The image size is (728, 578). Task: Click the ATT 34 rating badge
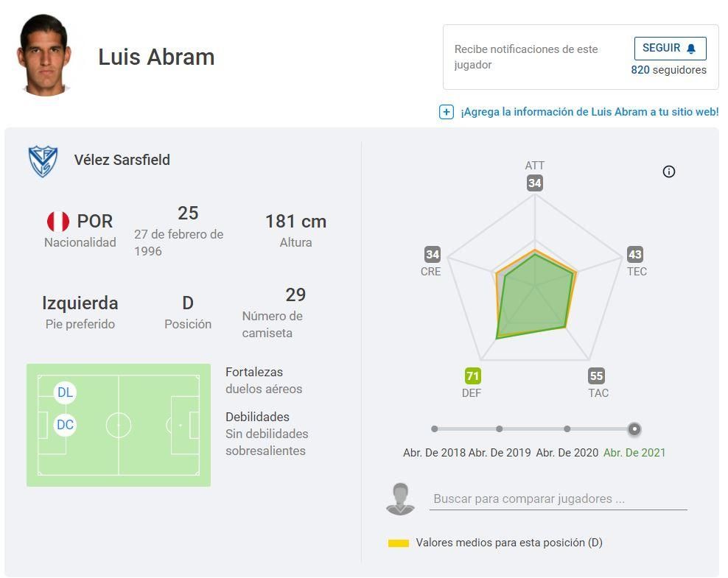click(535, 183)
